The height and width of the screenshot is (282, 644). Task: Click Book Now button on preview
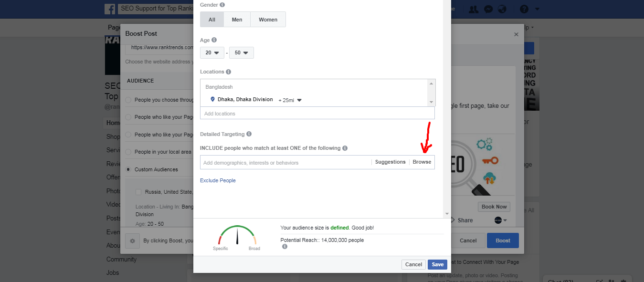[494, 207]
